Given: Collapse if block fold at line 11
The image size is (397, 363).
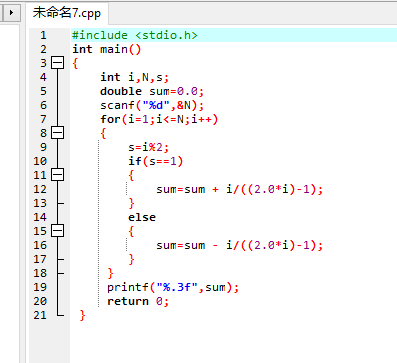Looking at the screenshot, I should pos(57,175).
